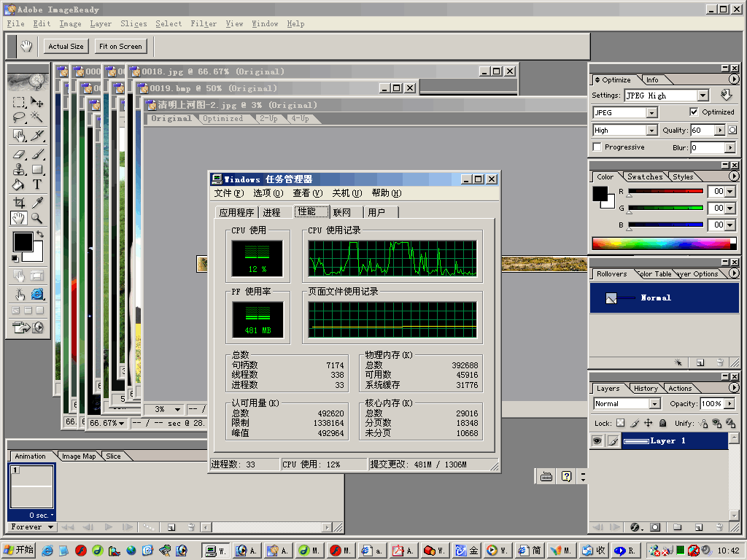The image size is (747, 560).
Task: Open the JPEG file format dropdown
Action: 651,113
